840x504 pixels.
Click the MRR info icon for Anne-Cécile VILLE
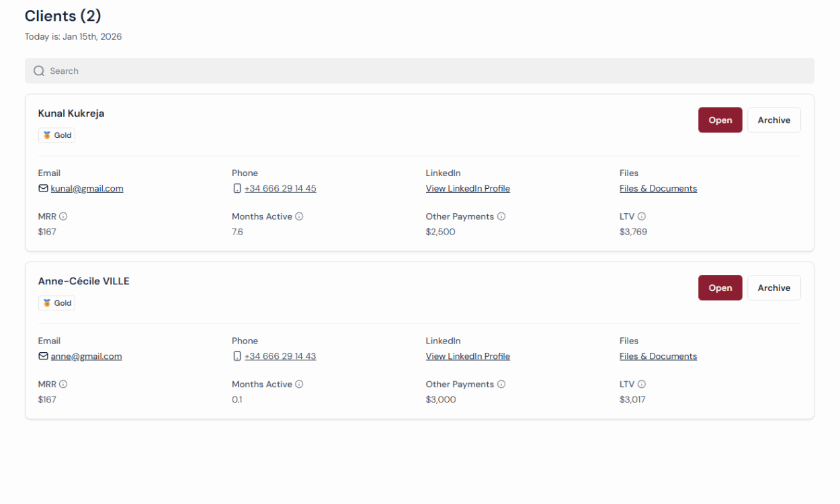pos(63,384)
